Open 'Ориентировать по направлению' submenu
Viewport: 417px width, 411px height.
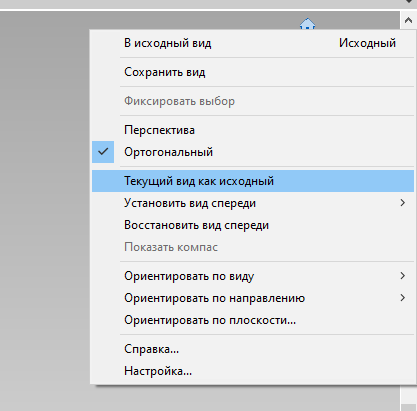tap(253, 298)
